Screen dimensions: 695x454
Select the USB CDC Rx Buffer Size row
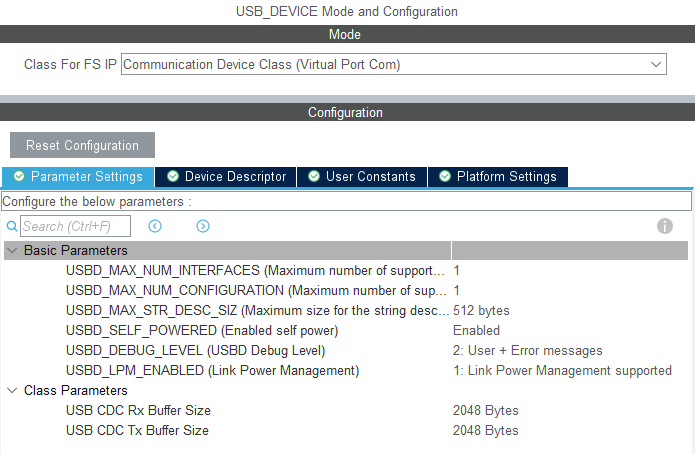(346, 410)
